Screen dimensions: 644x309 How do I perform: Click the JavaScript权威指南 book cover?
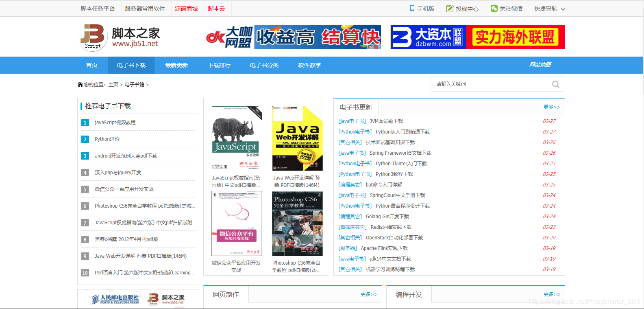coord(237,138)
